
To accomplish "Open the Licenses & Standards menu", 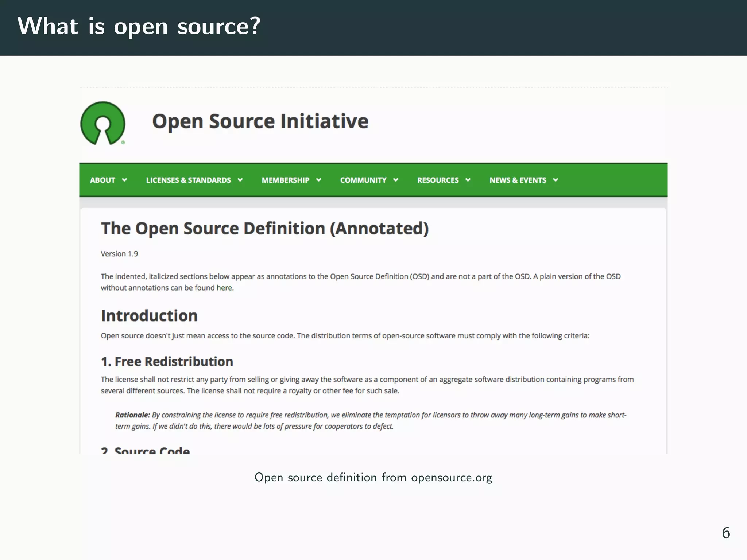I will tap(189, 180).
